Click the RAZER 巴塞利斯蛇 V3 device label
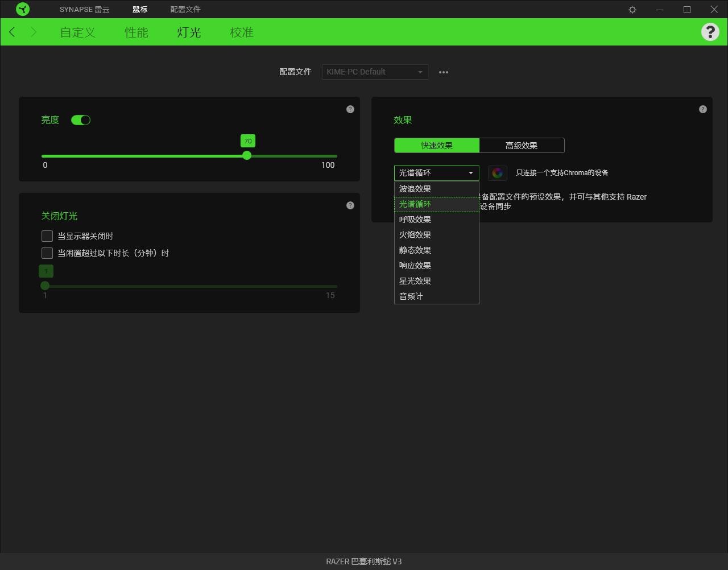Viewport: 728px width, 570px height. 364,561
